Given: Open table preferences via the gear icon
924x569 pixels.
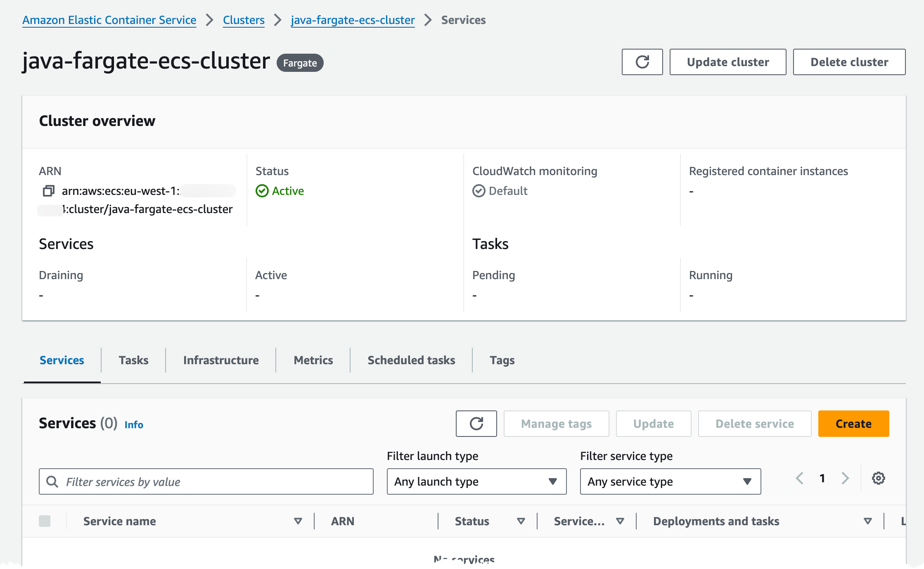Looking at the screenshot, I should (x=878, y=478).
